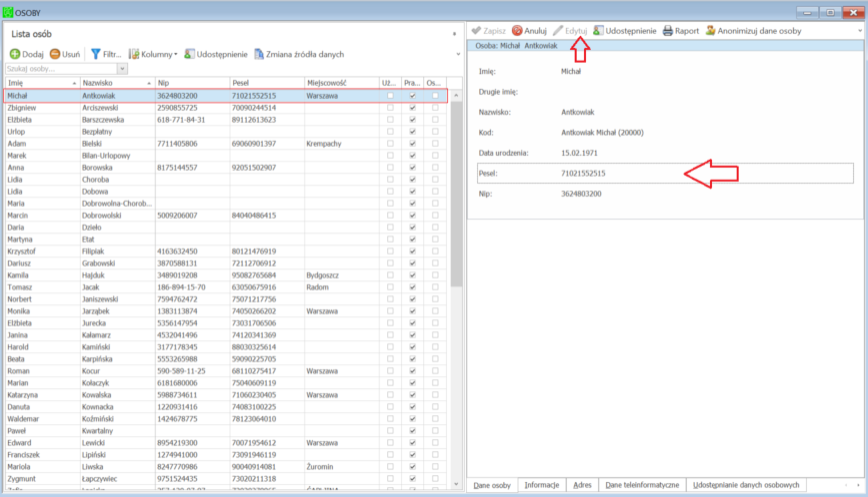Click the Zapisz save checkmark
The height and width of the screenshot is (497, 868).
point(476,30)
